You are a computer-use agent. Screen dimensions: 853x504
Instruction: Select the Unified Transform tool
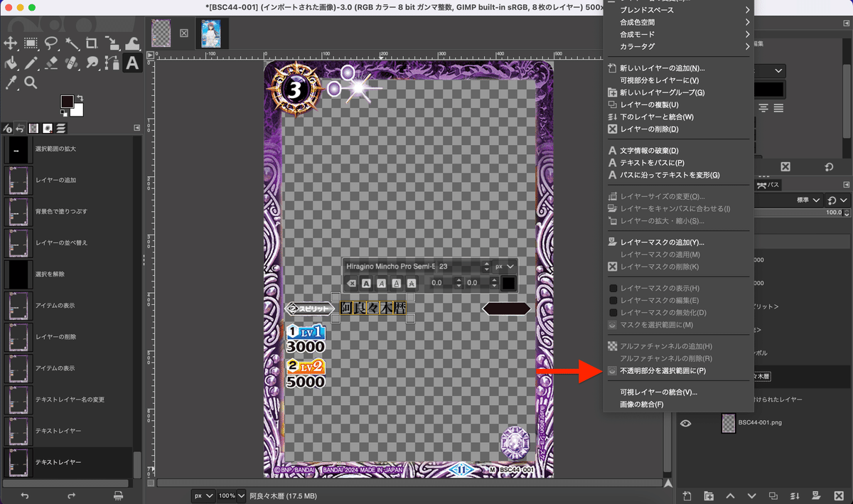click(112, 43)
